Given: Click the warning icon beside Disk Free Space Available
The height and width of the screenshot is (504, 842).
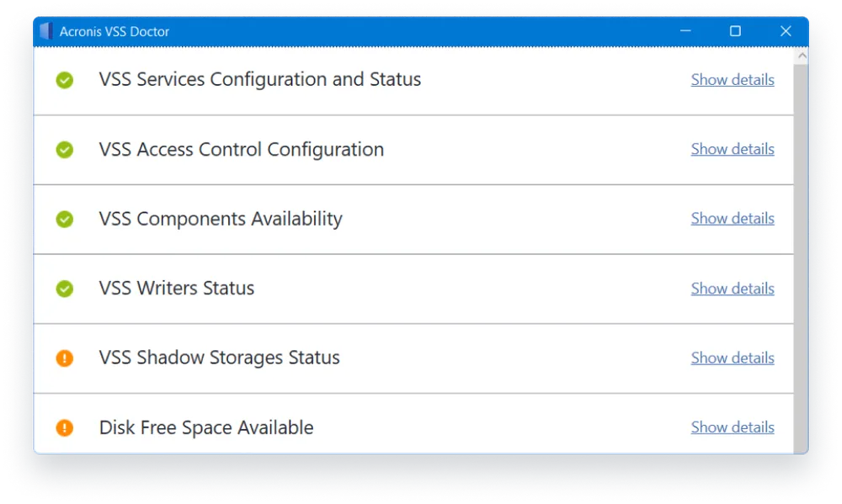Looking at the screenshot, I should (x=65, y=427).
